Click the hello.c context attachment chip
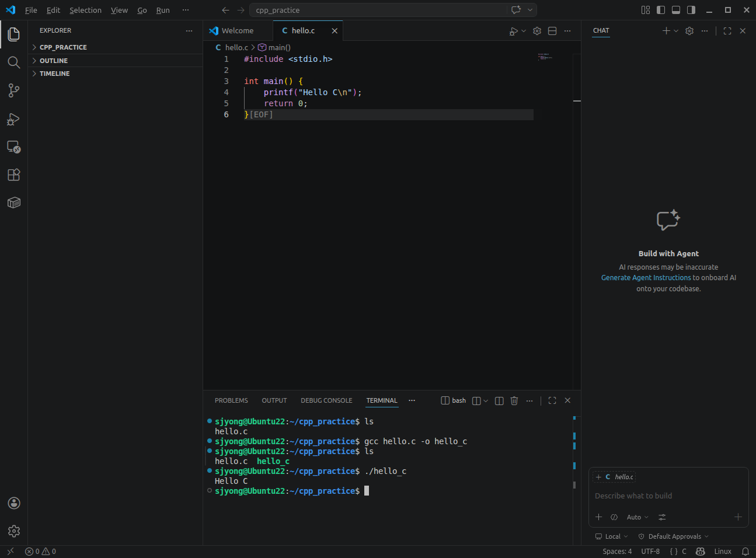This screenshot has height=558, width=756. (x=615, y=477)
